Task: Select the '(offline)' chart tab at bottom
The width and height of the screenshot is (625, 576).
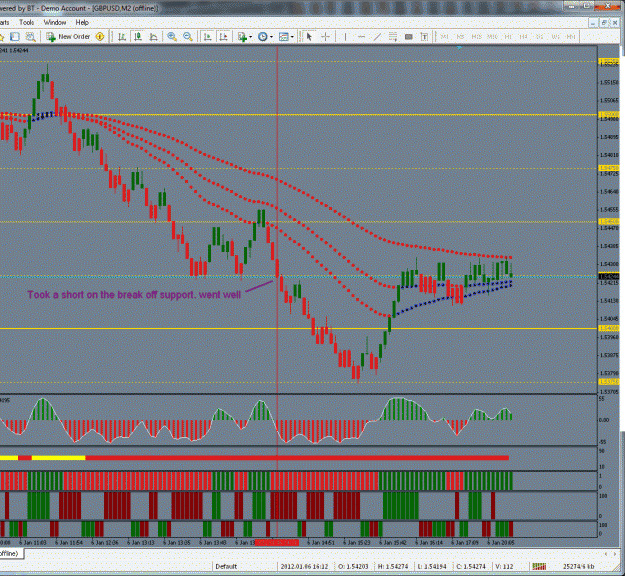Action: 10,554
